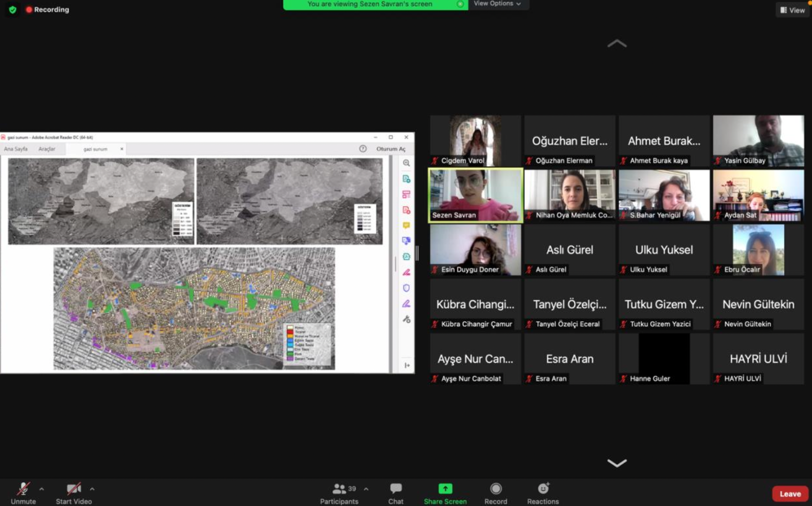
Task: Open the Compress PDF tool icon
Action: pos(406,256)
